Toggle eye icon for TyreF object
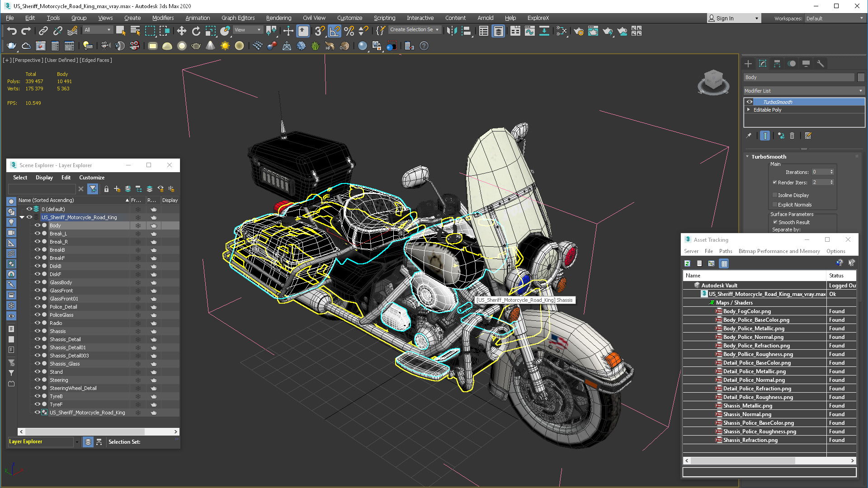 coord(38,404)
